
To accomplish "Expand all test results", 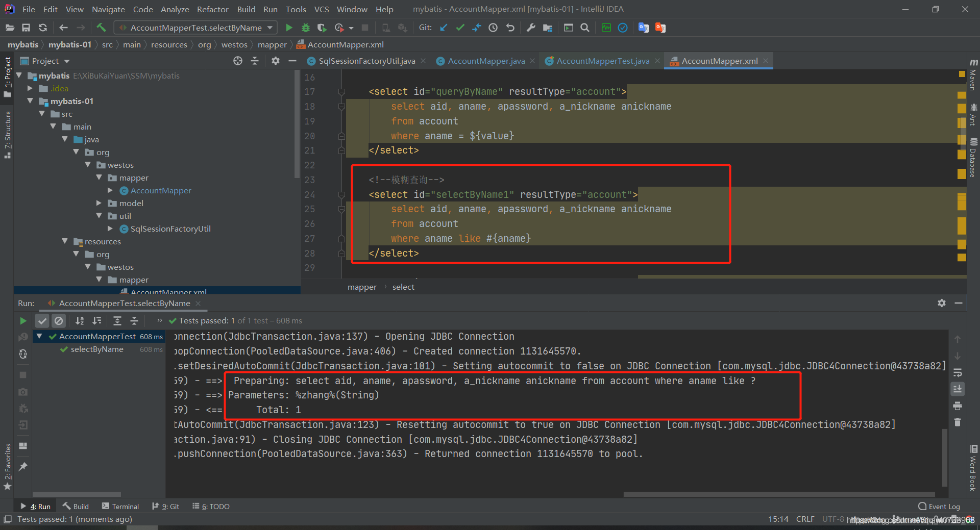I will [x=117, y=321].
